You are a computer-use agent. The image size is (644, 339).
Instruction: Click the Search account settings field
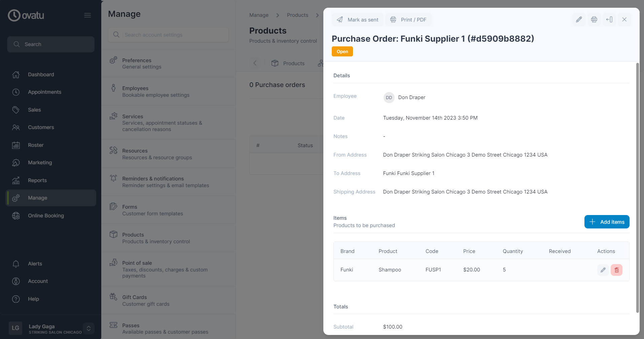click(168, 35)
